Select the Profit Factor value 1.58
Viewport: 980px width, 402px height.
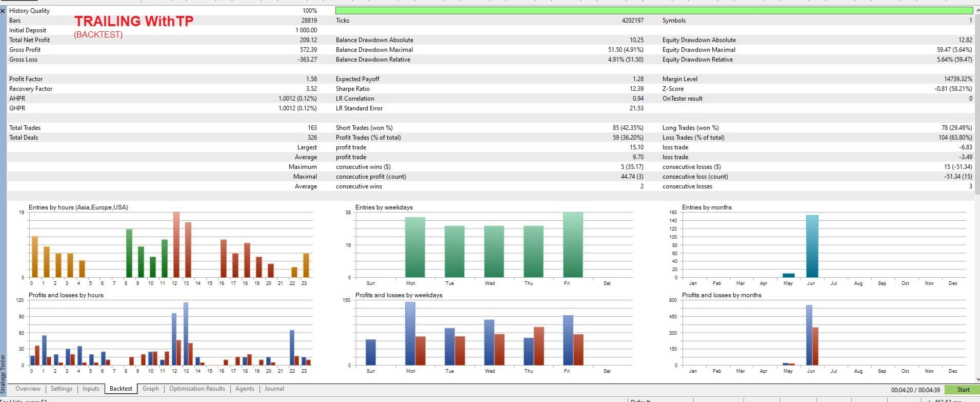click(x=311, y=79)
